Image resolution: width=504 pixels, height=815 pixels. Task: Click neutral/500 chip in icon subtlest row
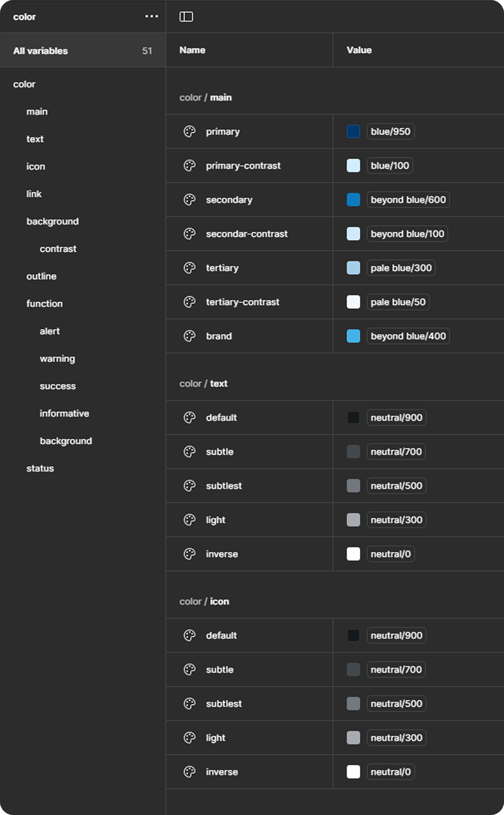[397, 704]
